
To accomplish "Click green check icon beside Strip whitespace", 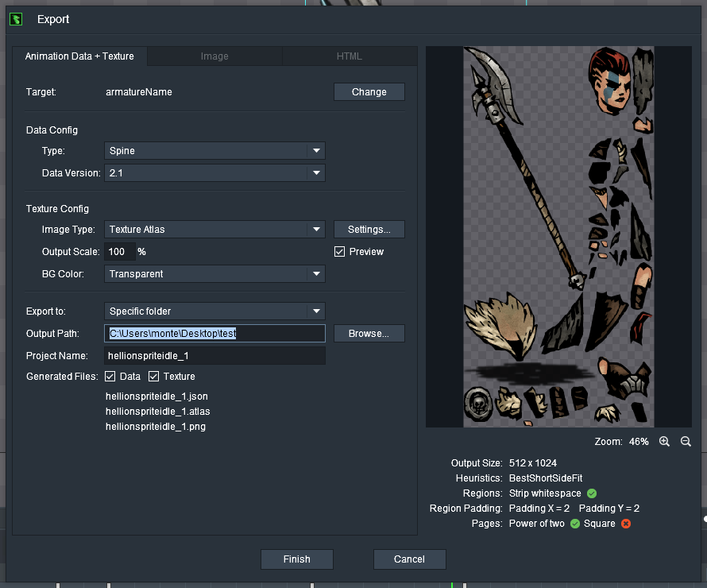I will pos(592,493).
